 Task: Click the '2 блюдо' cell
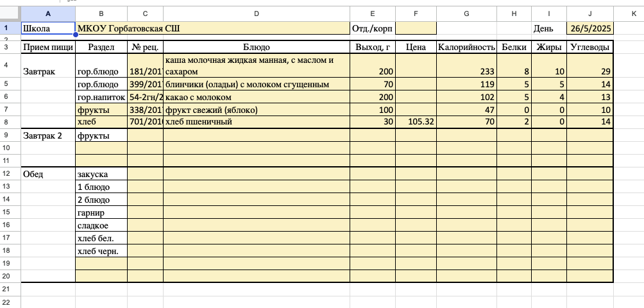[101, 200]
